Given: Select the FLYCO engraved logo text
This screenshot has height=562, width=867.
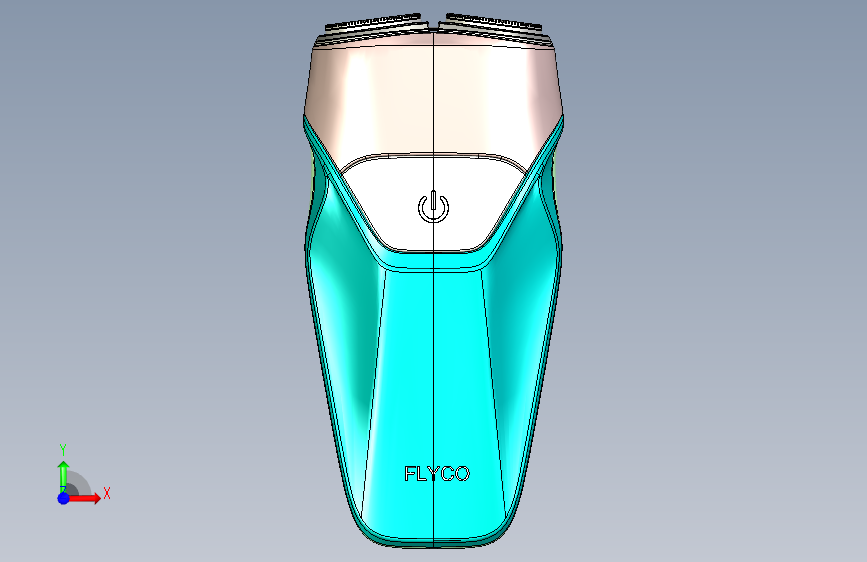Looking at the screenshot, I should [437, 474].
